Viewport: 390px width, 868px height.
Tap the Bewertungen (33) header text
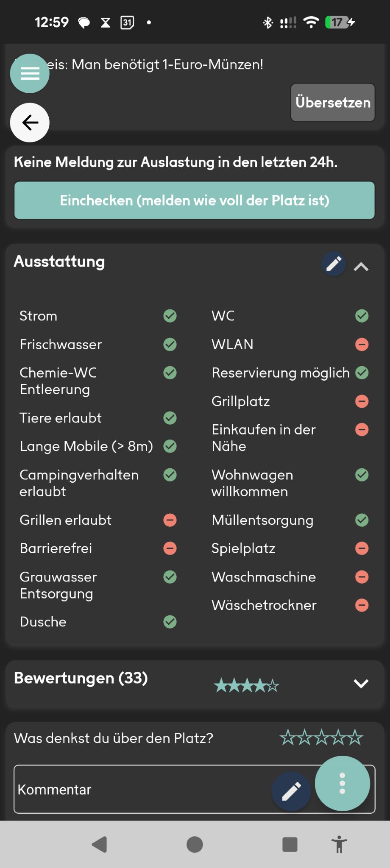click(x=81, y=678)
